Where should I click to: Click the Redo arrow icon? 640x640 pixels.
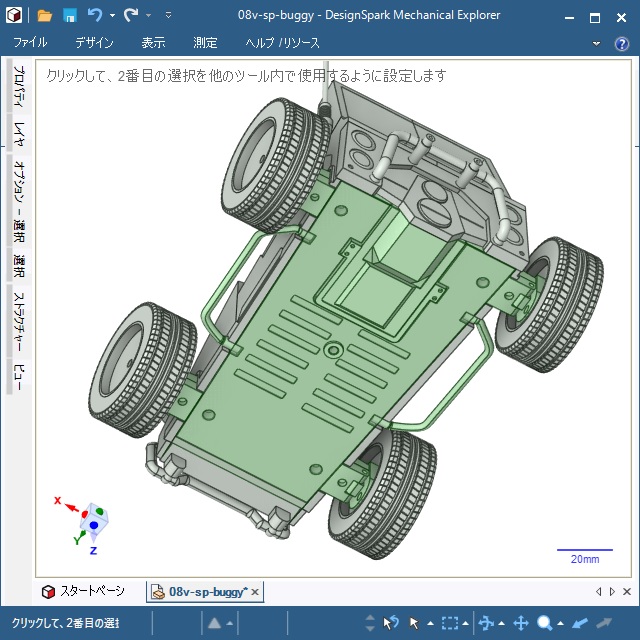click(130, 16)
